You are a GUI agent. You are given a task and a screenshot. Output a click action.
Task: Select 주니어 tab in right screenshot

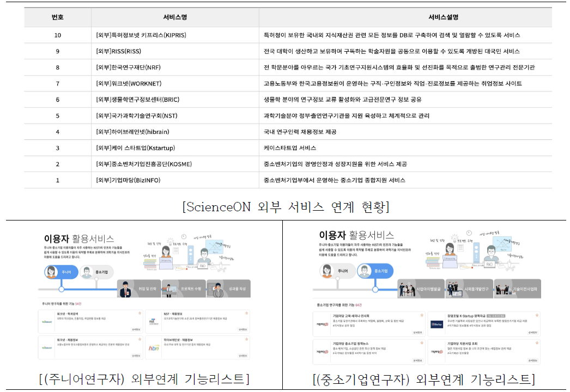[338, 271]
